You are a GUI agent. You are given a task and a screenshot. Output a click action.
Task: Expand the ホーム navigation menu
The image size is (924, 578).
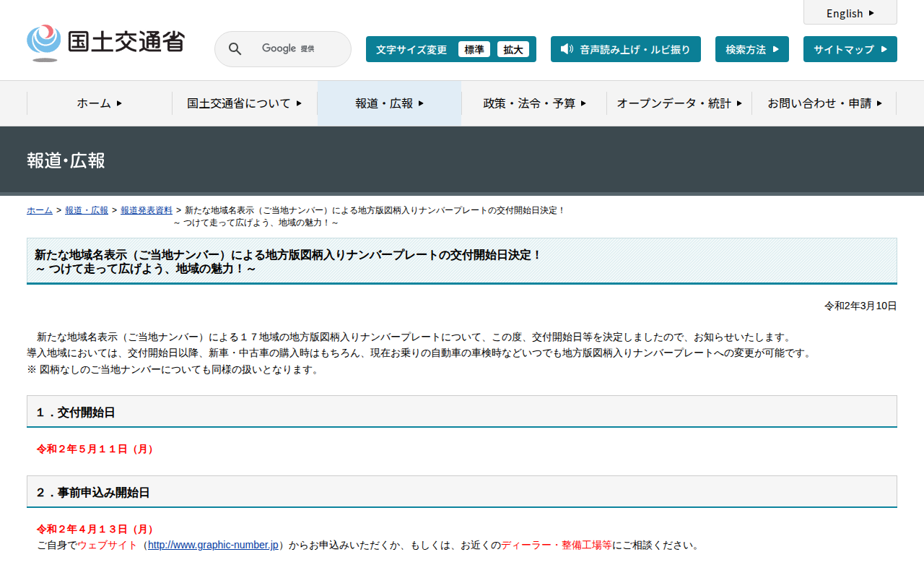click(x=100, y=103)
